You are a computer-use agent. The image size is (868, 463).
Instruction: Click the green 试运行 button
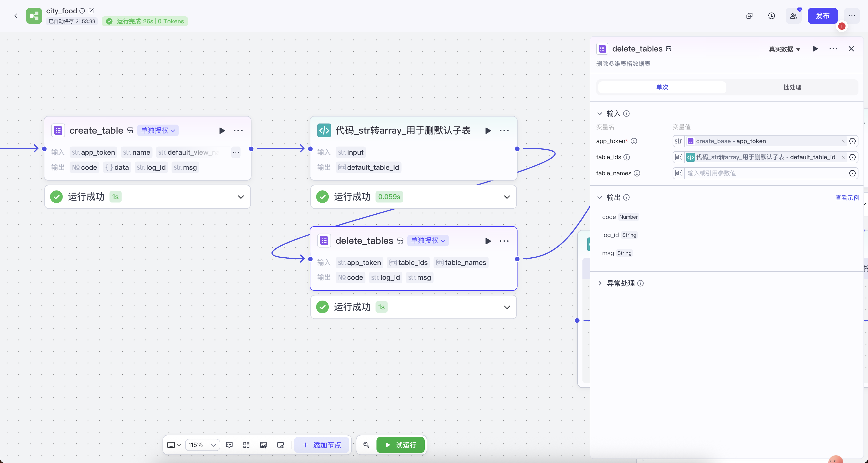(400, 445)
